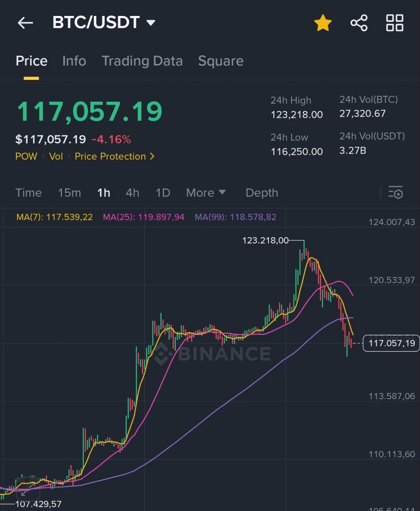Tap the MA(99) indicator value
The image size is (420, 511).
235,217
